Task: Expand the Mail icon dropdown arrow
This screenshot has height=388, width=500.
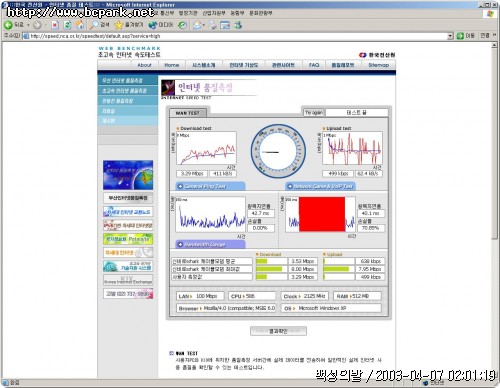Action: pyautogui.click(x=203, y=25)
